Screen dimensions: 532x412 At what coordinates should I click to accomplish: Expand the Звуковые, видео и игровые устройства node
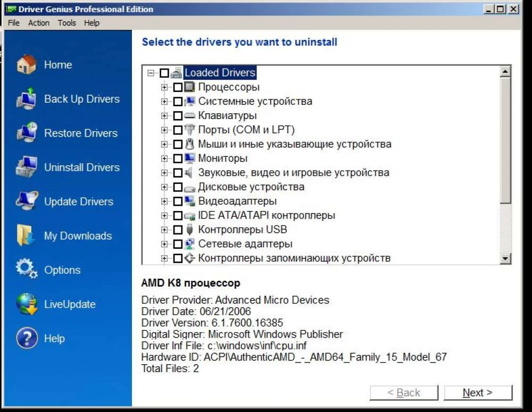[x=164, y=173]
